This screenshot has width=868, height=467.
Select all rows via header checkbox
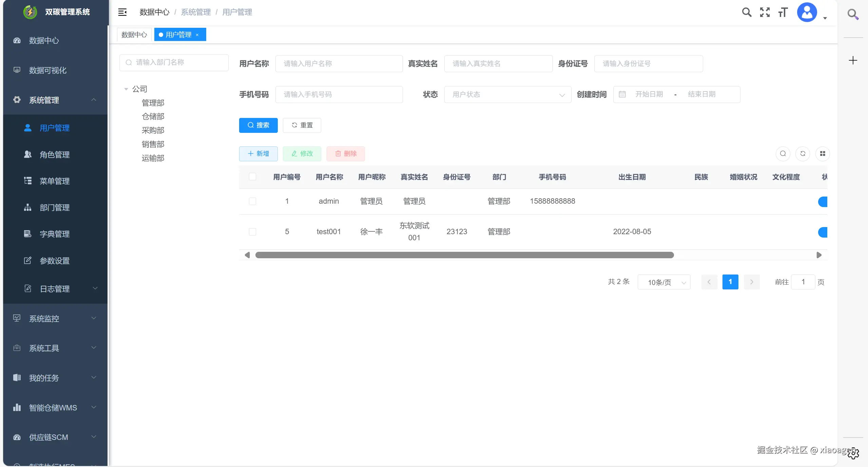click(x=252, y=177)
